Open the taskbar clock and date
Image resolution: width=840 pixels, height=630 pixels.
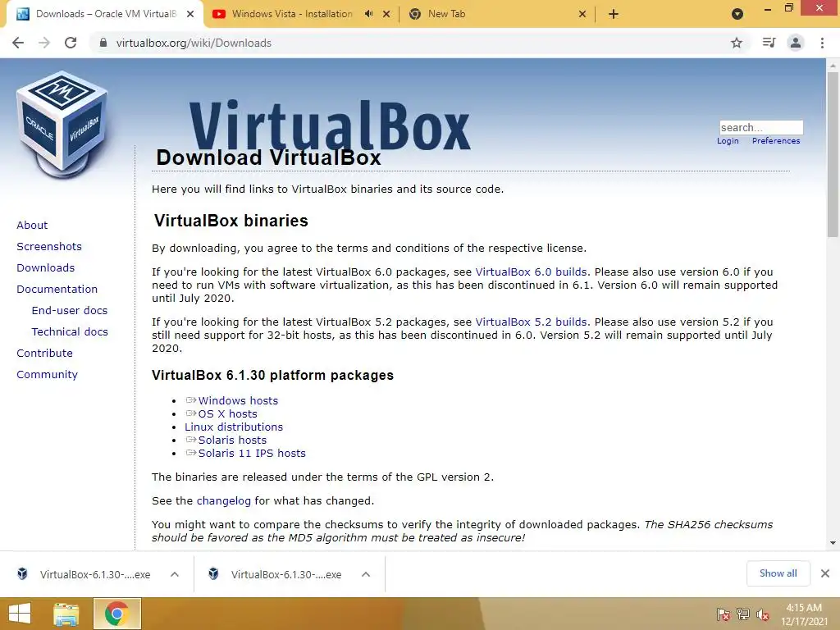pyautogui.click(x=804, y=614)
